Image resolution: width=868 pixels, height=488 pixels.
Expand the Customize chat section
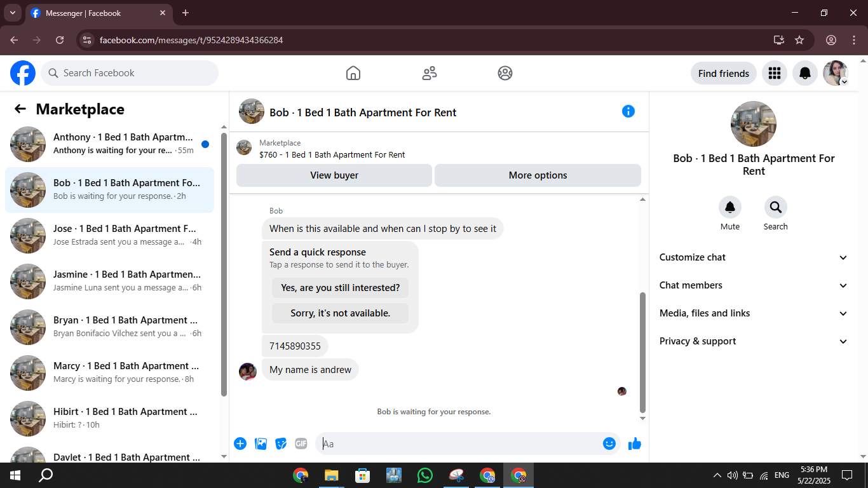click(754, 257)
